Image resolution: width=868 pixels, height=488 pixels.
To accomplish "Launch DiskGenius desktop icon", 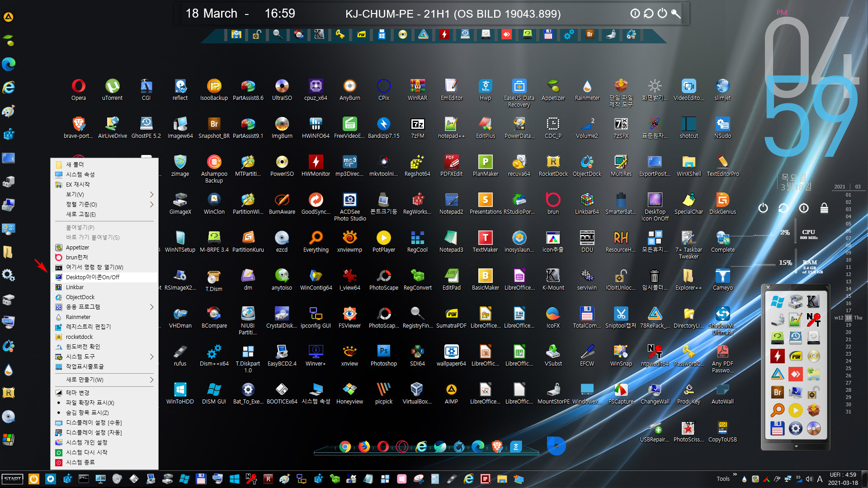I will tap(722, 203).
